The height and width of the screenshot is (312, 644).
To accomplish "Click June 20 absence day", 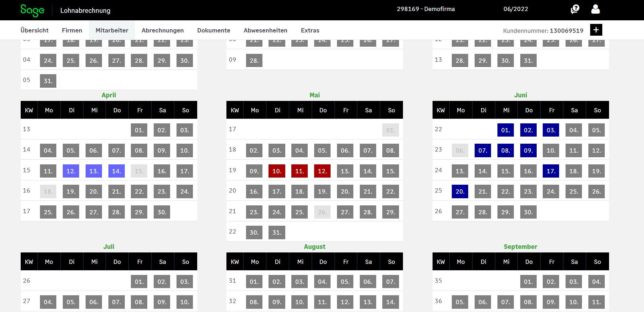I will coord(460,191).
